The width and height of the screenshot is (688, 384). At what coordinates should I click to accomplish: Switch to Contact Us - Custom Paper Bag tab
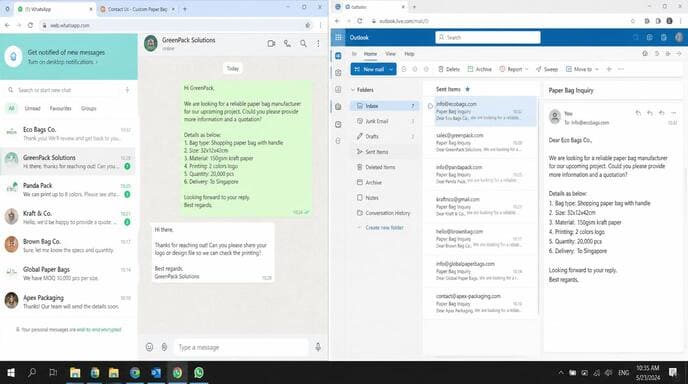click(x=137, y=9)
